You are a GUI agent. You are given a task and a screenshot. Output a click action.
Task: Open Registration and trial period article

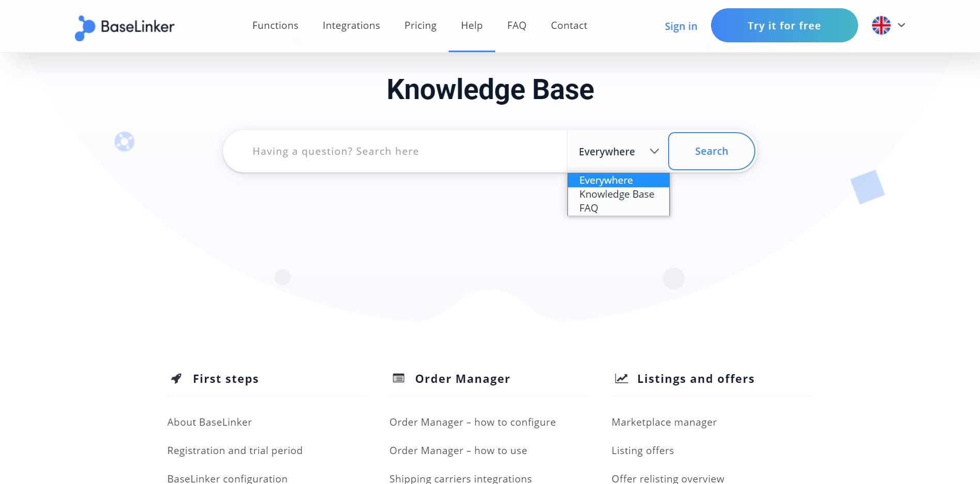[x=235, y=450]
